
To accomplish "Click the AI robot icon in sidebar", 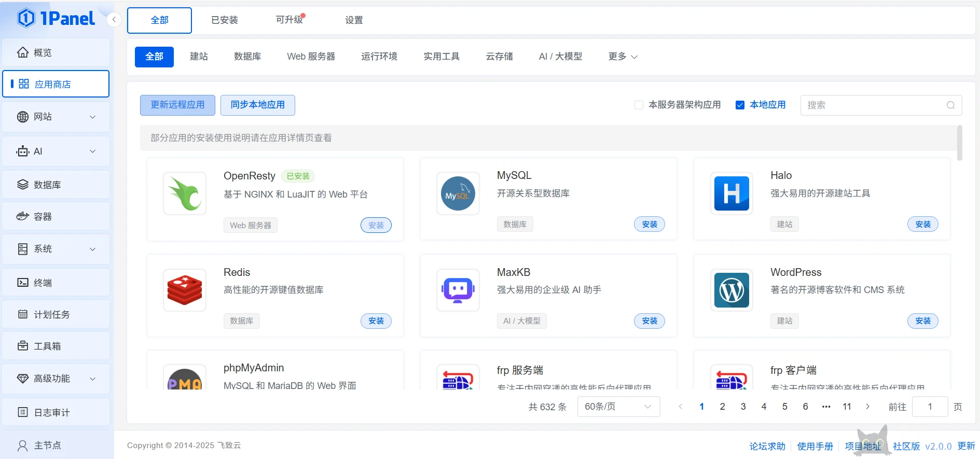I will (x=23, y=151).
